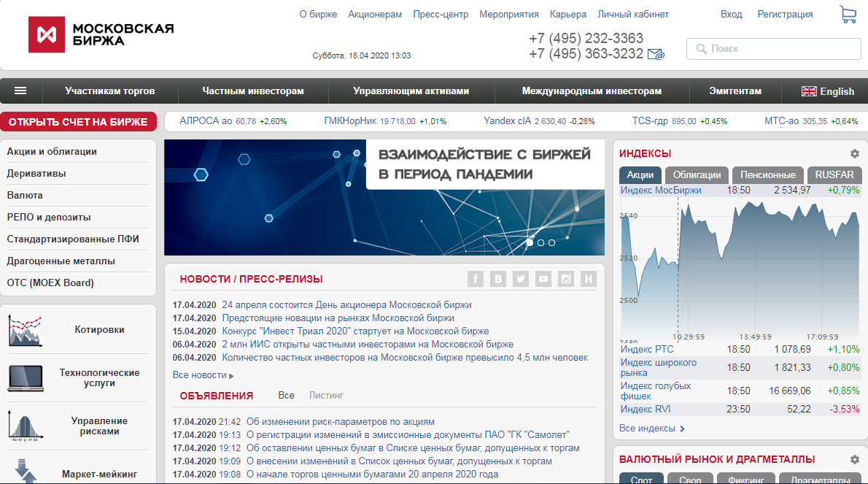Open the Карьера link
The width and height of the screenshot is (868, 484).
tap(568, 15)
